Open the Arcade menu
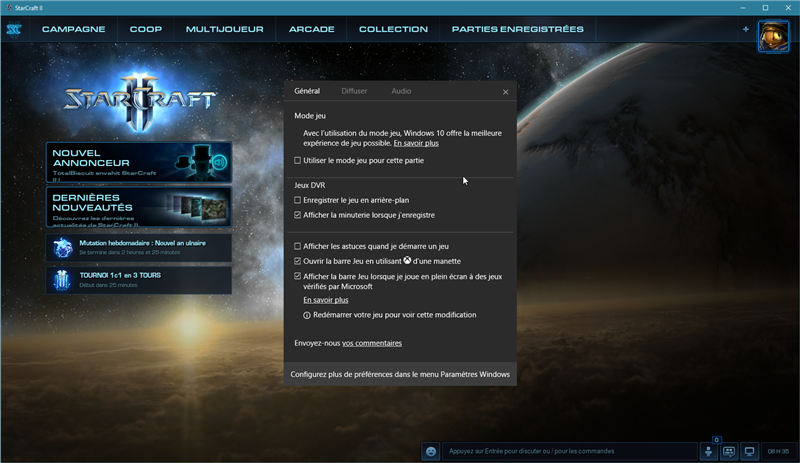Image resolution: width=800 pixels, height=463 pixels. [312, 29]
